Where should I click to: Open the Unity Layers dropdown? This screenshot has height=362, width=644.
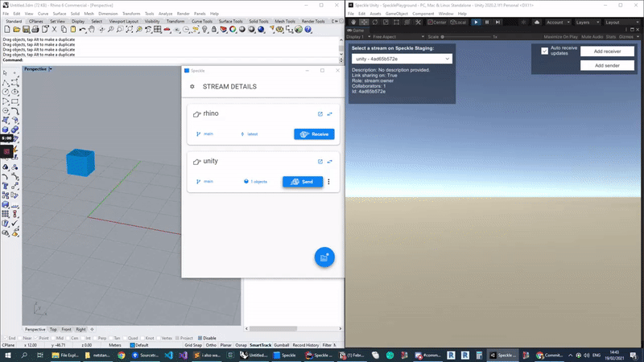pyautogui.click(x=586, y=22)
